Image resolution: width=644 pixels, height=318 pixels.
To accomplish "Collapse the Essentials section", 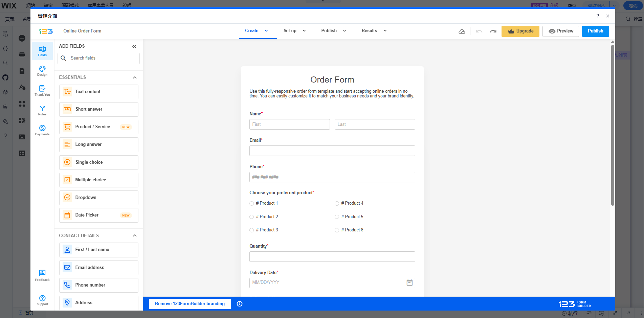I will pyautogui.click(x=135, y=77).
